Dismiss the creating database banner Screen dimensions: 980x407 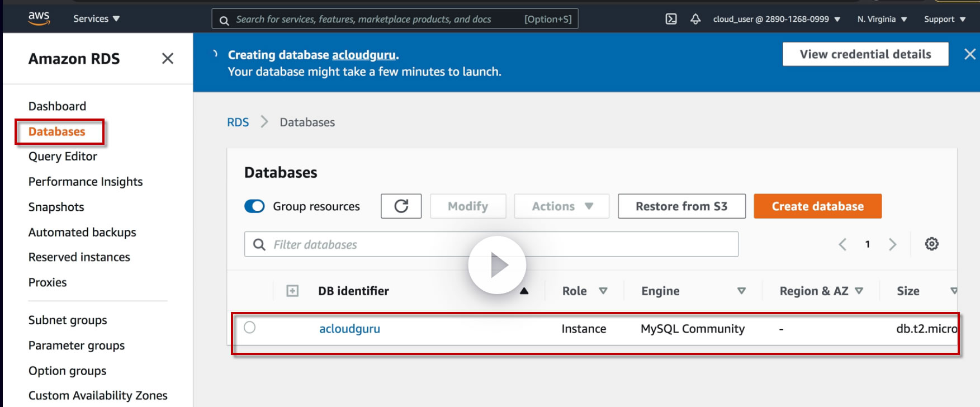pos(970,54)
